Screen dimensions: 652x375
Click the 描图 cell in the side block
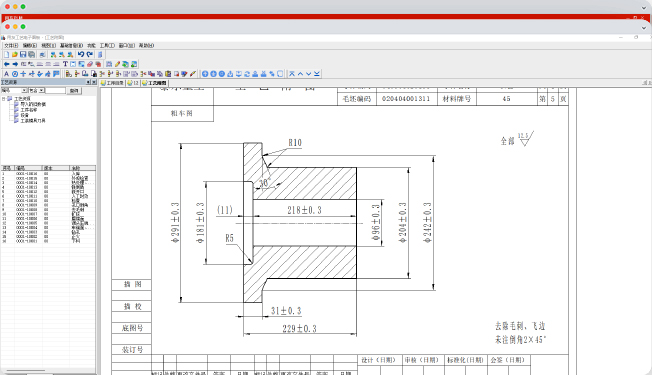pos(132,284)
